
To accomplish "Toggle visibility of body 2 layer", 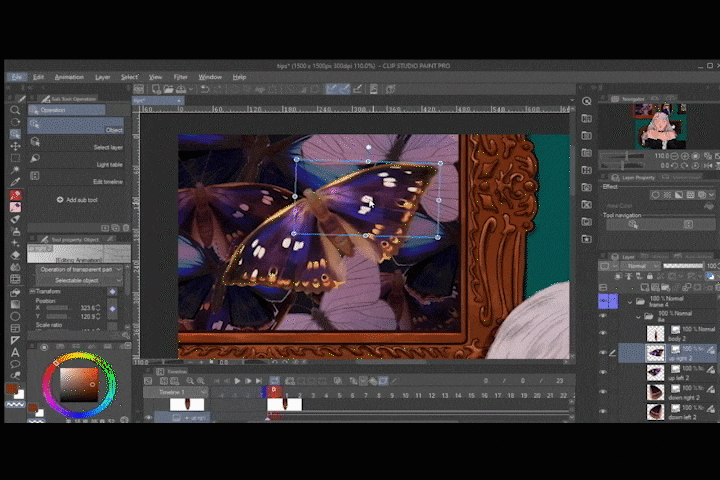I will click(x=603, y=333).
